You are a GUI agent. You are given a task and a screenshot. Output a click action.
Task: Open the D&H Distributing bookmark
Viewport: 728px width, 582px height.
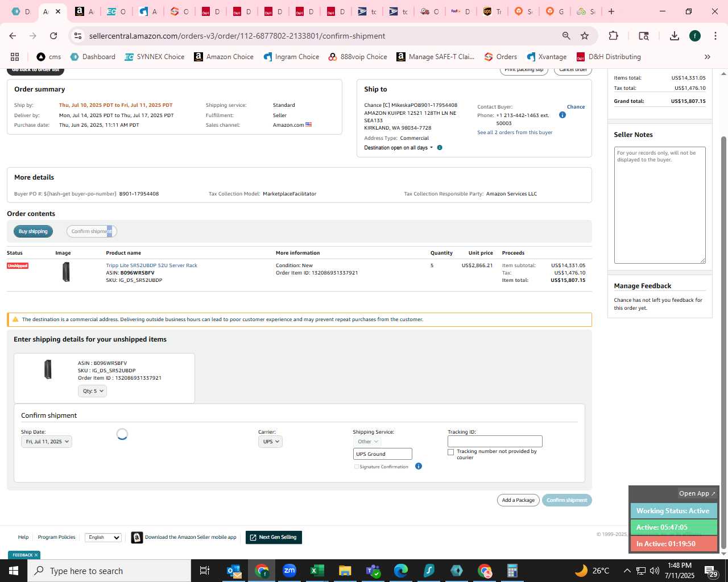point(609,57)
